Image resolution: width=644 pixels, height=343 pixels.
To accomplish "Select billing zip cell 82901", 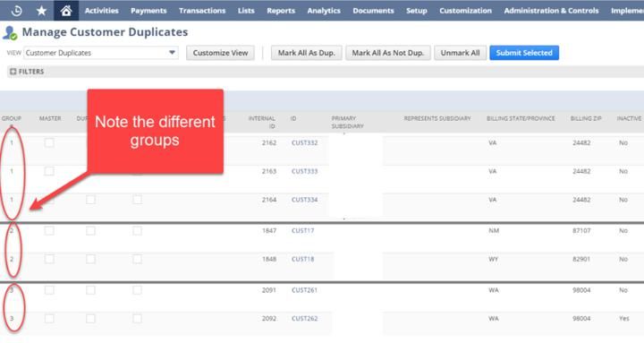I will pos(581,259).
